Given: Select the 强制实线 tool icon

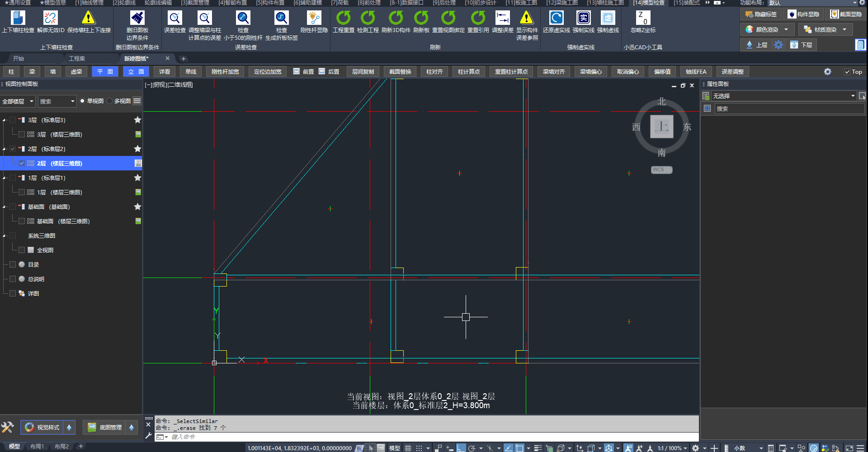Looking at the screenshot, I should (x=583, y=18).
